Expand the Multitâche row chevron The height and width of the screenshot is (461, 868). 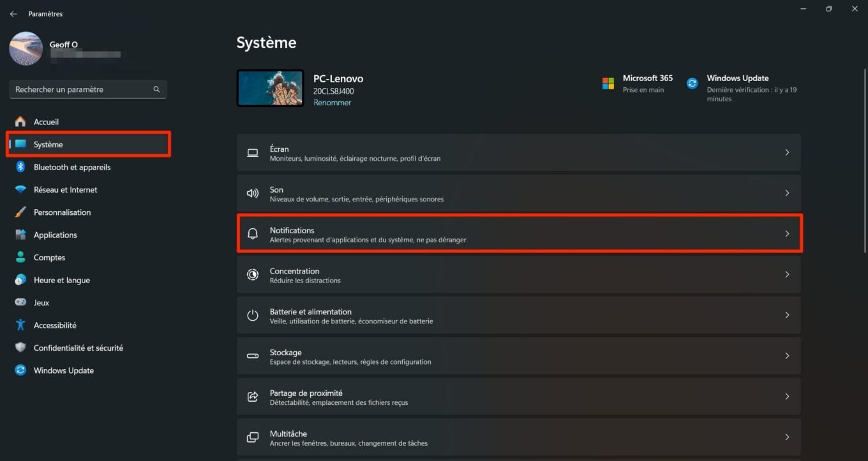787,437
